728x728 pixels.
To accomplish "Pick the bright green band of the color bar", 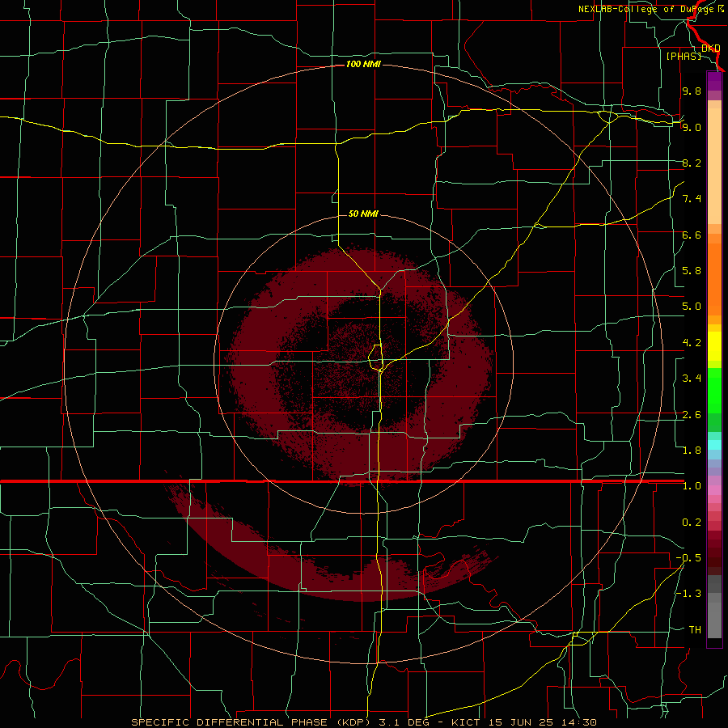I will click(714, 391).
